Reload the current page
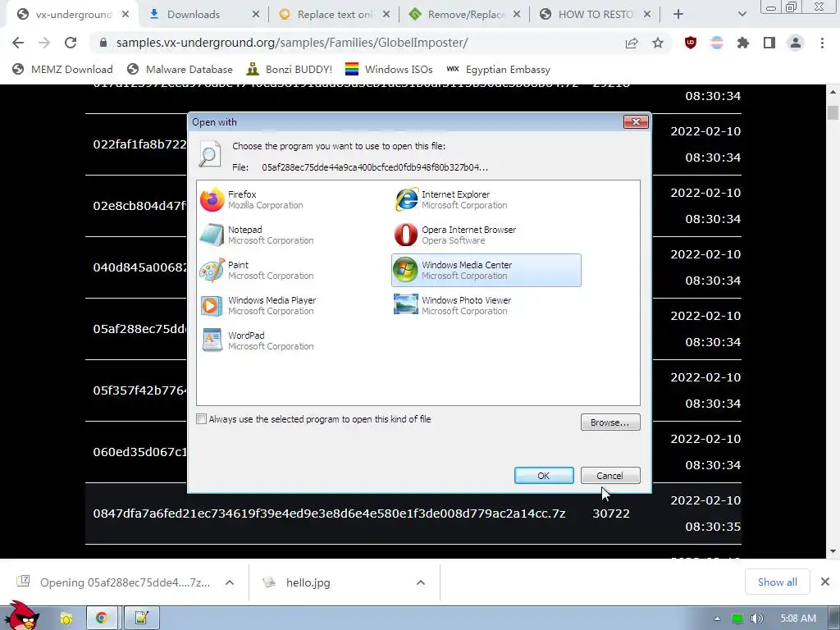This screenshot has width=840, height=630. tap(71, 43)
